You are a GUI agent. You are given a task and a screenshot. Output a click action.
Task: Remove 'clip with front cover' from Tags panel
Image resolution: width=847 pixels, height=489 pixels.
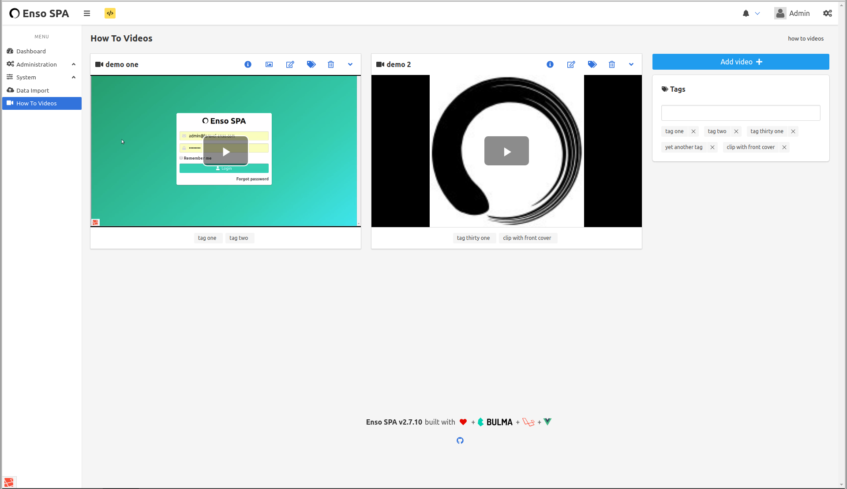coord(784,147)
